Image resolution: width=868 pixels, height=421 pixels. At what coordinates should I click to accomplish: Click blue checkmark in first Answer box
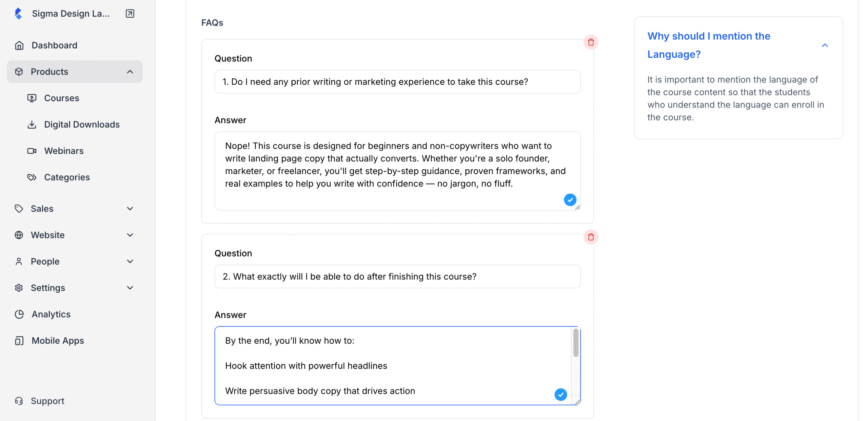(570, 200)
